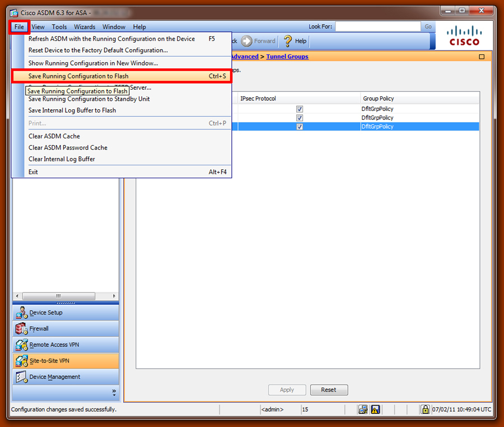Open the Device Setup section
Viewport: 504px width, 427px height.
point(66,313)
